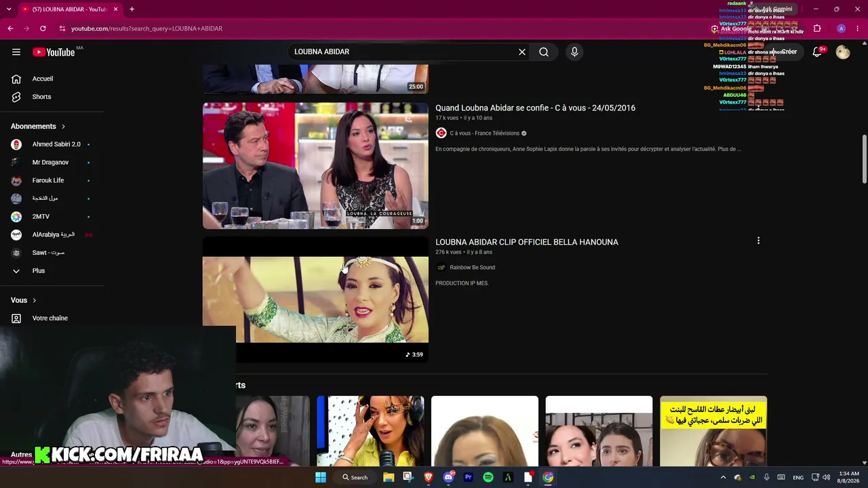Play the 25:00 video thumbnail

point(315,79)
